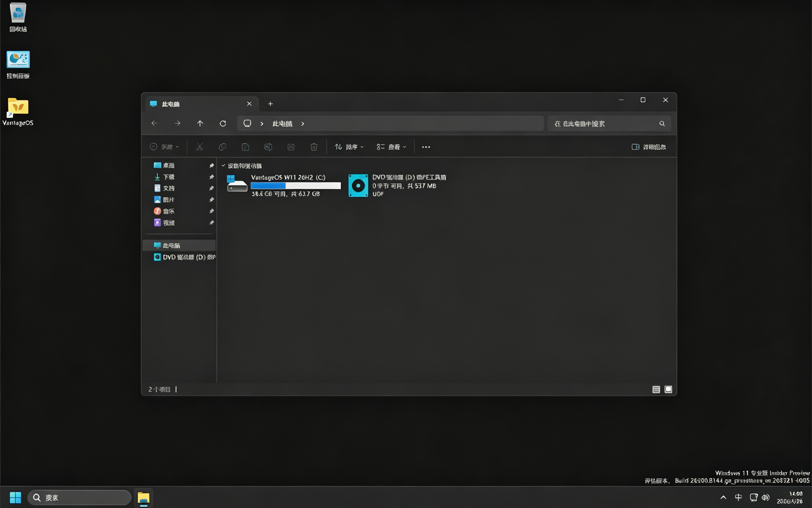812x508 pixels.
Task: Open the Windows Start menu
Action: [16, 497]
